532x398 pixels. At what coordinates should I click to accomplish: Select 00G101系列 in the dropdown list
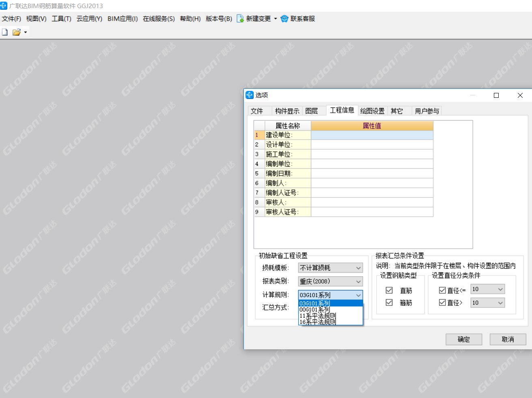(x=330, y=310)
